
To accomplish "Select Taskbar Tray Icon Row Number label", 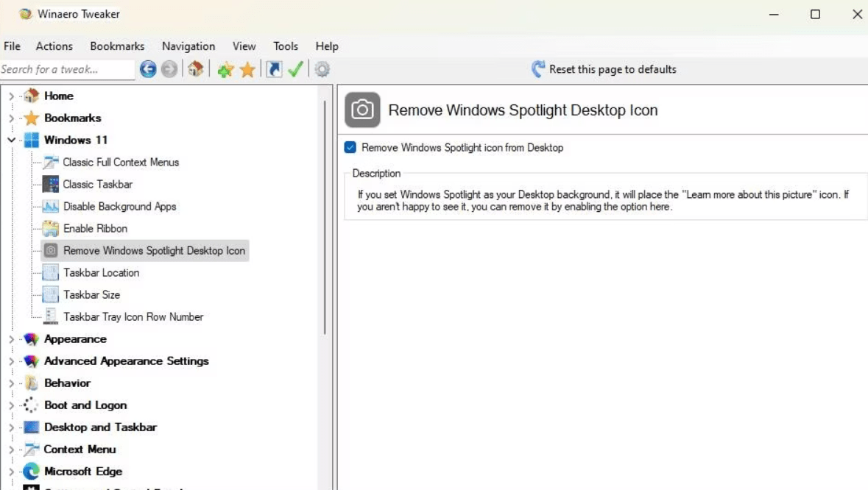I will 133,317.
